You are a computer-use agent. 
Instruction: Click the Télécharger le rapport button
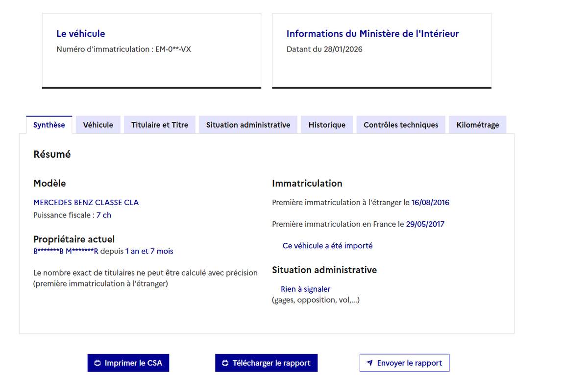(x=266, y=363)
